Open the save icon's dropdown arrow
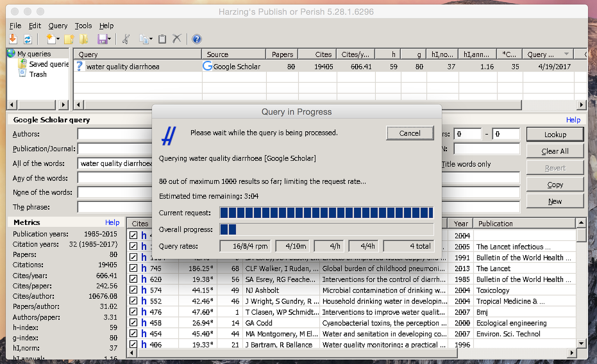The width and height of the screenshot is (597, 364). [x=109, y=39]
